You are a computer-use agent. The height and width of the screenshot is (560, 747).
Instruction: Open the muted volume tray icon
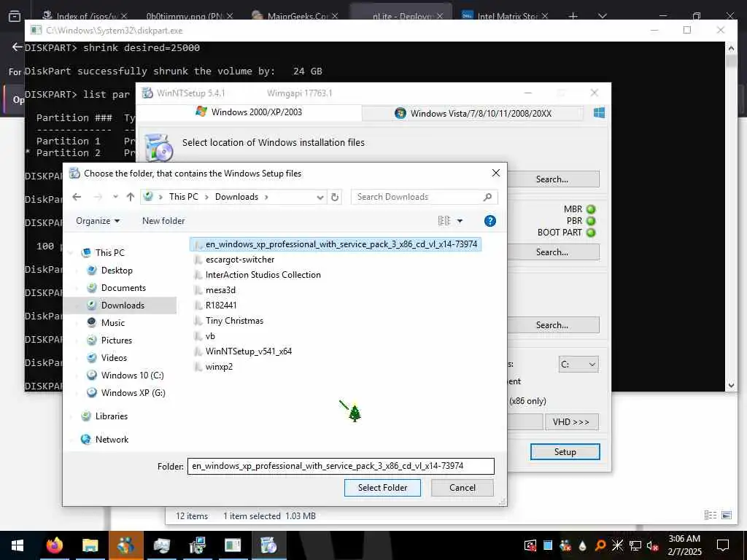pos(652,545)
